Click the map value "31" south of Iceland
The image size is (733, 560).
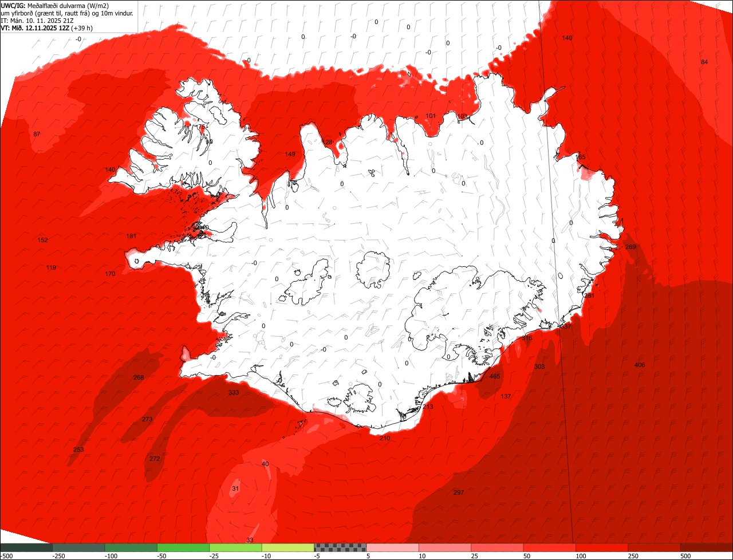pyautogui.click(x=235, y=488)
